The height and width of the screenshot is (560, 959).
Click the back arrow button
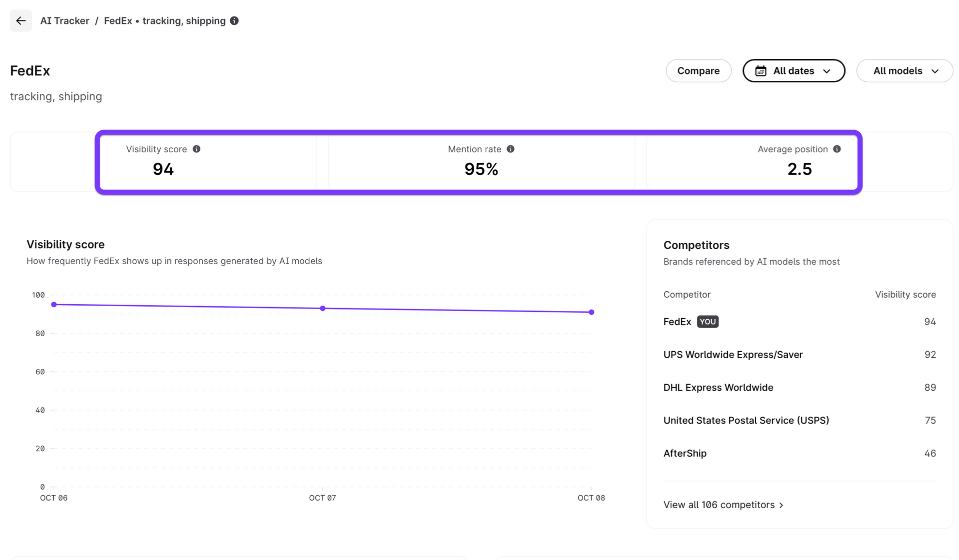[x=21, y=21]
